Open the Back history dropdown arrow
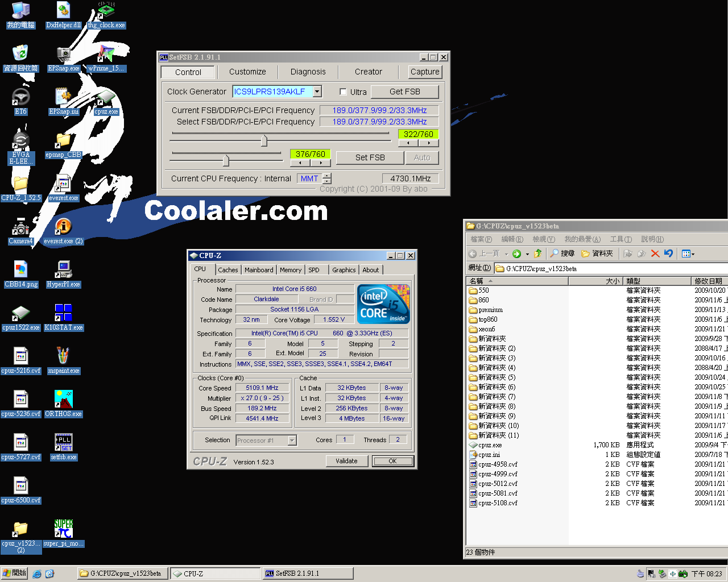The width and height of the screenshot is (728, 582). [506, 254]
